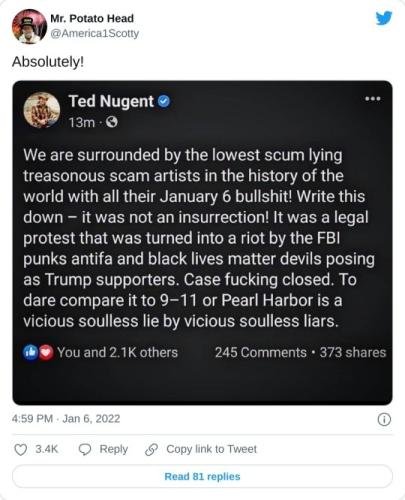
Task: Click Ted Nugent's profile avatar
Action: click(42, 110)
